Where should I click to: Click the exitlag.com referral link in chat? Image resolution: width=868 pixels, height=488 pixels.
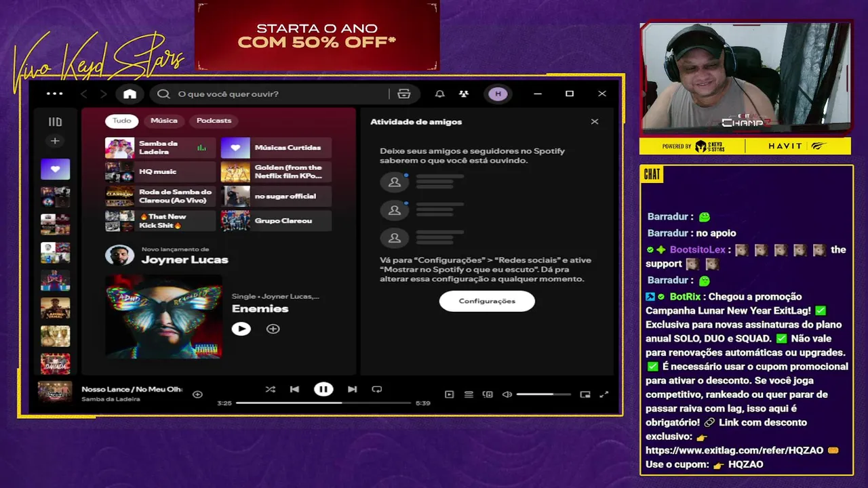click(x=734, y=450)
